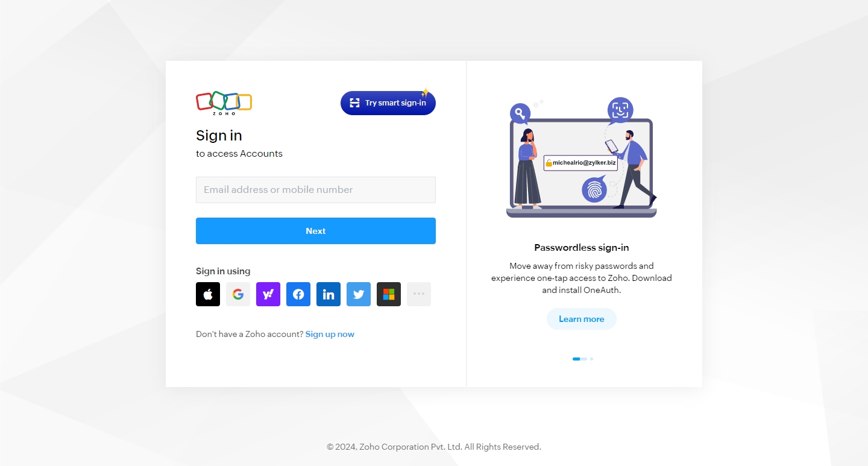This screenshot has height=466, width=868.
Task: Select the LinkedIn sign-in icon
Action: click(329, 294)
